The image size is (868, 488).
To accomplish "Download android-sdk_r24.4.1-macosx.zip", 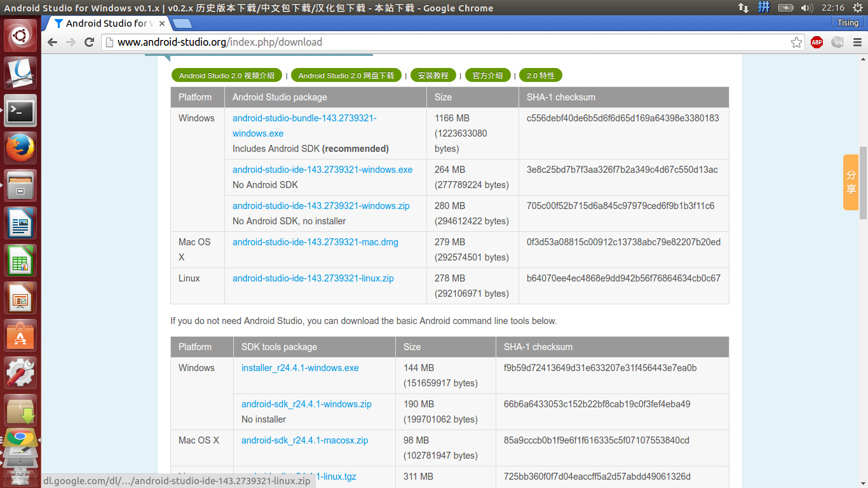I will pos(304,440).
